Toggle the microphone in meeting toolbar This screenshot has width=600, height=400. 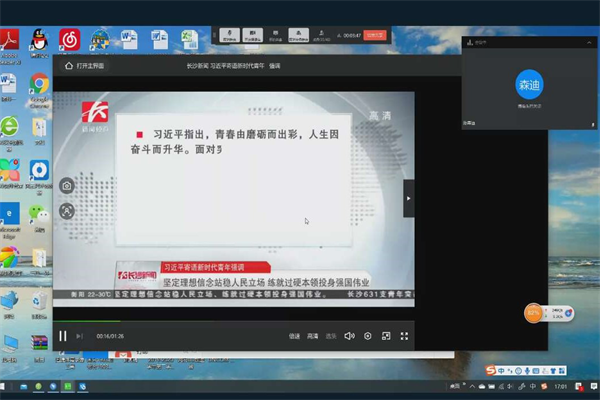(x=230, y=35)
